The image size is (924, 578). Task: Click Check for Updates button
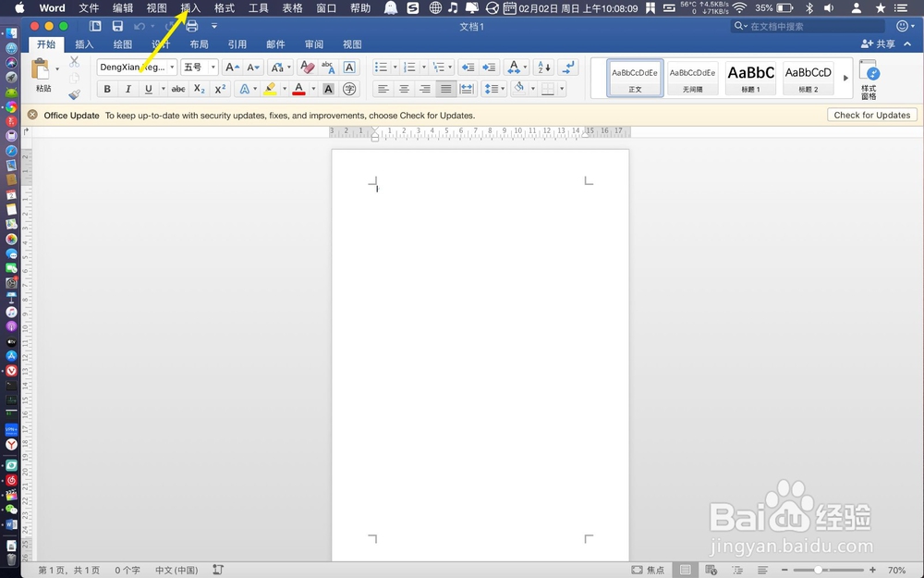[x=872, y=115]
